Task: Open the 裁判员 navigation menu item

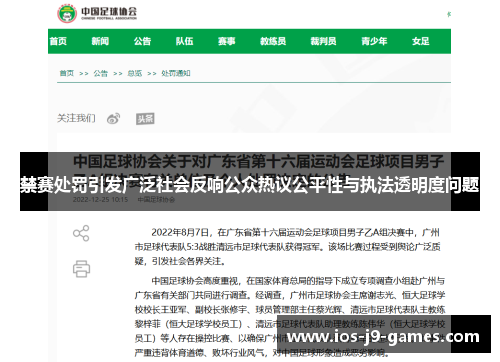Action: click(323, 41)
